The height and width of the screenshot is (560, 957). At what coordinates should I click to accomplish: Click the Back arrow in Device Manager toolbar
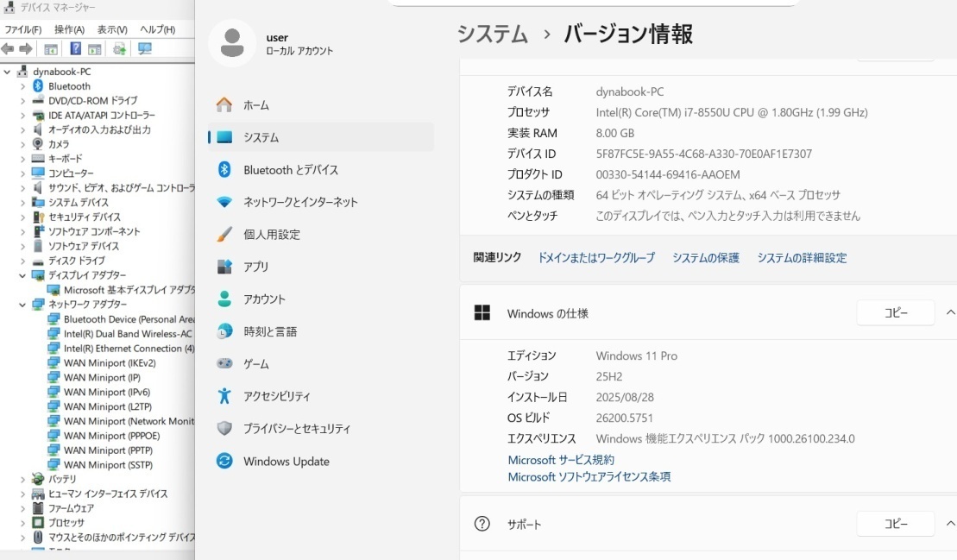(8, 49)
